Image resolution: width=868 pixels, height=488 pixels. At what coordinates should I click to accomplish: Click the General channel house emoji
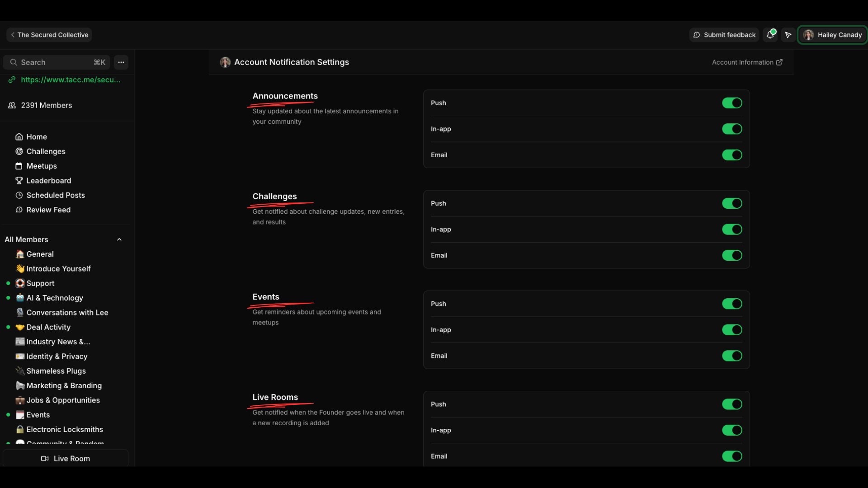coord(20,254)
